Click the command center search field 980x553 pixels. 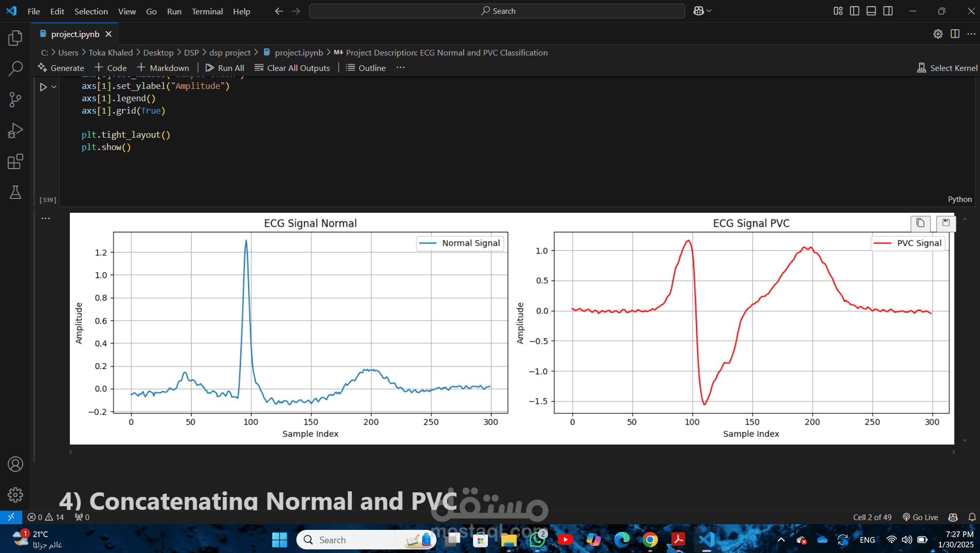pyautogui.click(x=497, y=11)
